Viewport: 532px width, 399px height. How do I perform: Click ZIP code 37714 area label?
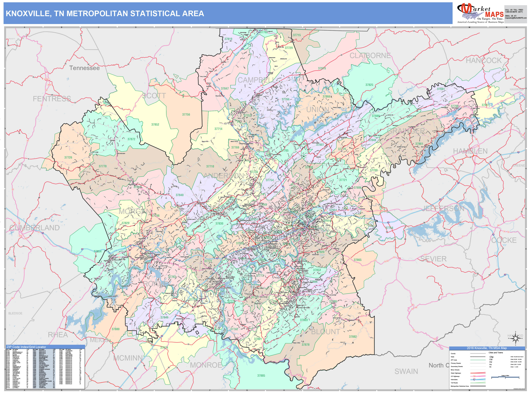[x=218, y=129]
